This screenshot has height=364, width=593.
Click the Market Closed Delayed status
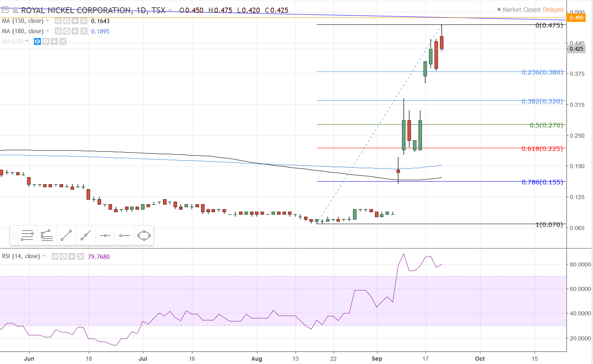pyautogui.click(x=530, y=10)
